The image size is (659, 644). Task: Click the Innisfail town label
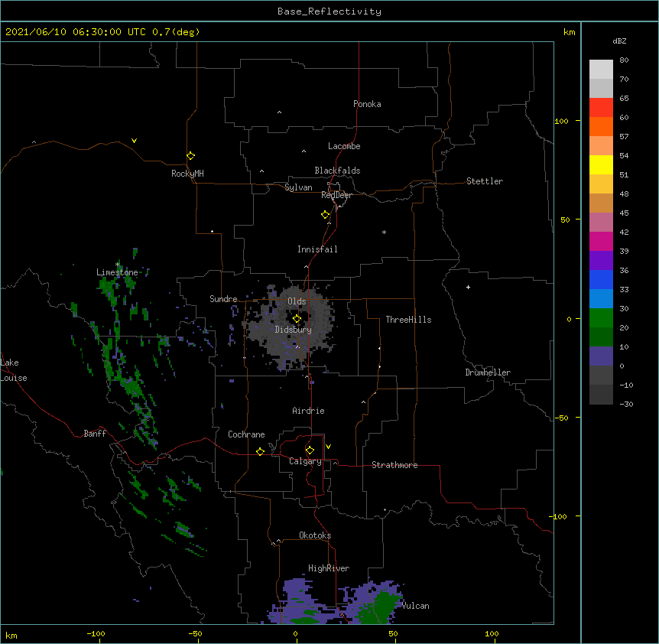[x=317, y=249]
